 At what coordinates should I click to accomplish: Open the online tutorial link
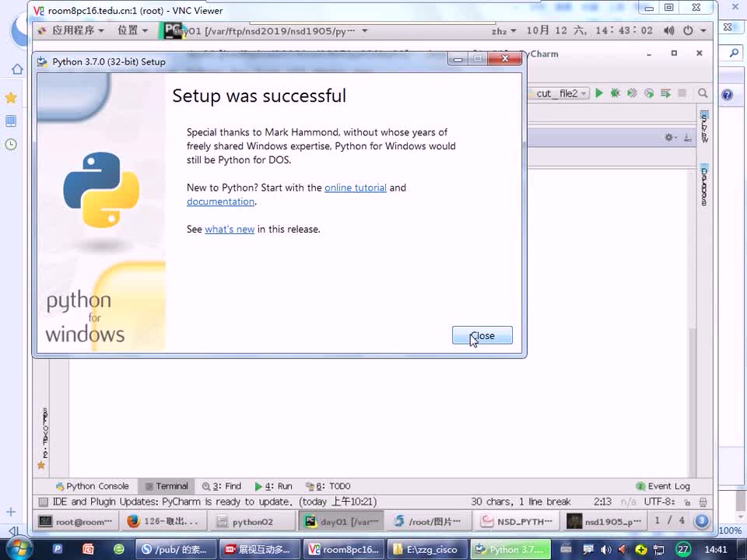pos(356,187)
